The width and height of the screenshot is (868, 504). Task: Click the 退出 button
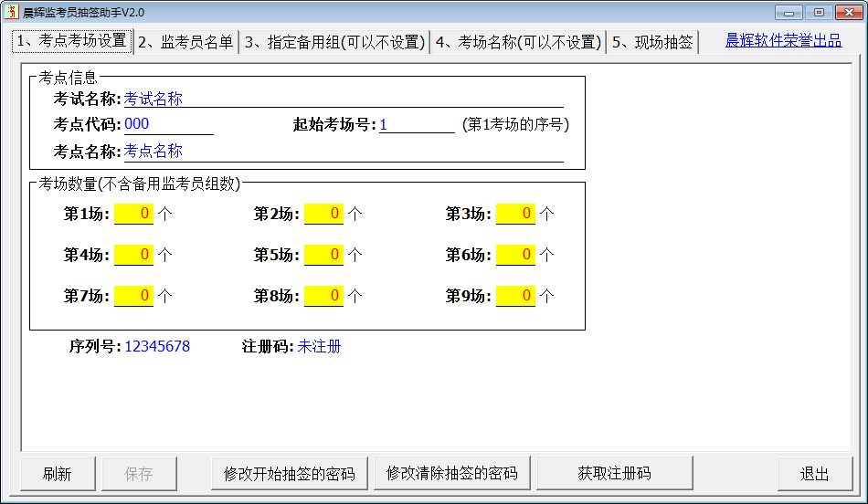pos(815,474)
